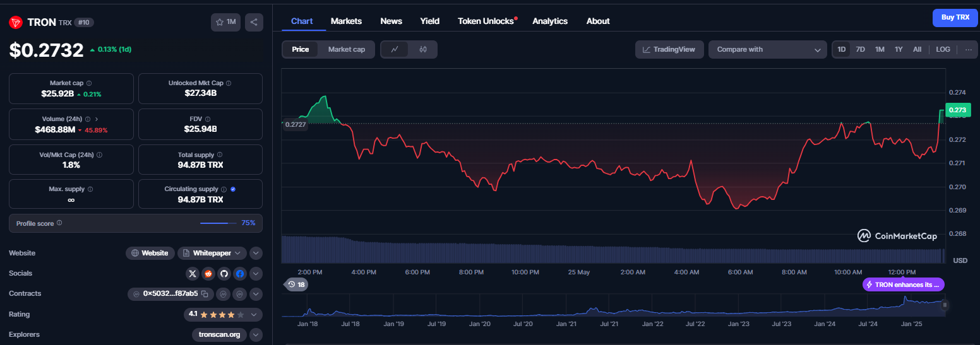This screenshot has height=345, width=980.
Task: Expand the Socials row chevron
Action: (x=256, y=274)
